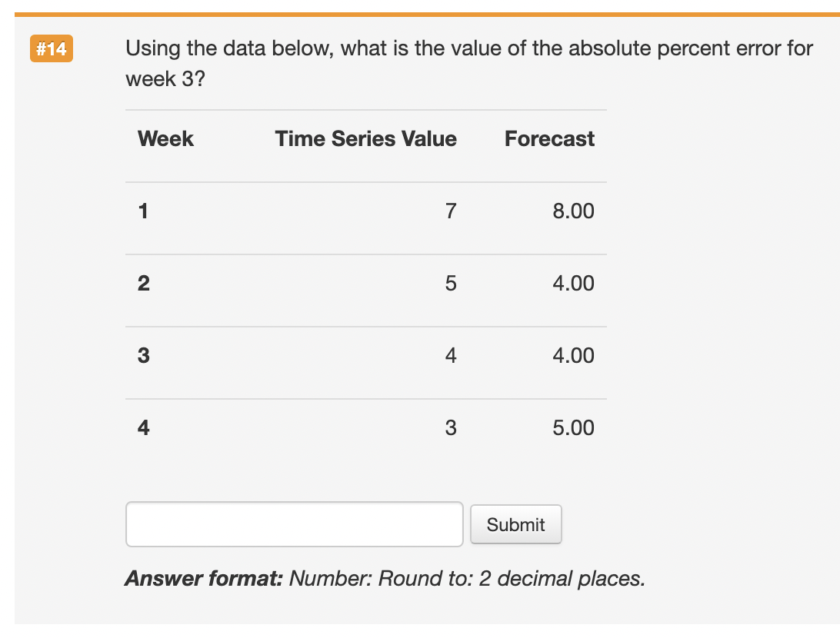Click the #14 question badge
The image size is (840, 638).
pos(51,48)
